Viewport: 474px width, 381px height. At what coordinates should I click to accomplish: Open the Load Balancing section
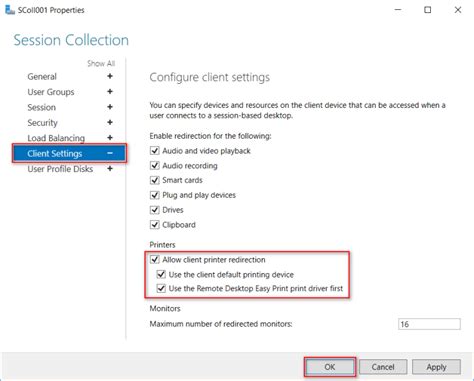56,138
